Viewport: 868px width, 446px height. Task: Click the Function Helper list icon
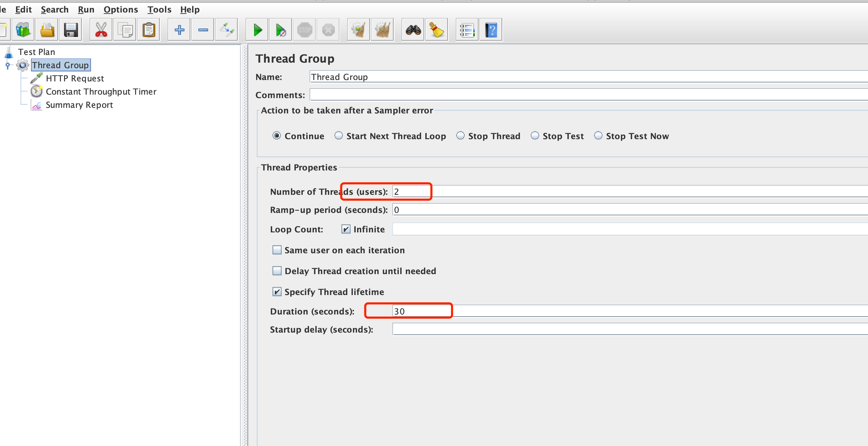(467, 30)
